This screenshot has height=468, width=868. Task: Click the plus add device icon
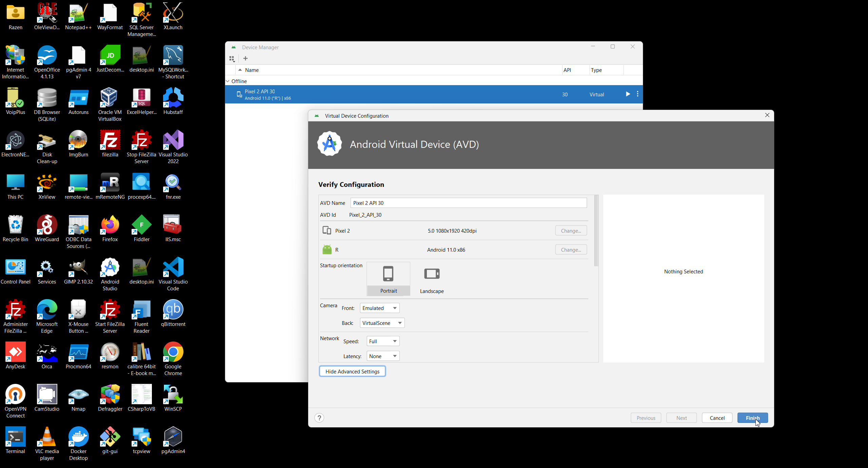(x=245, y=58)
